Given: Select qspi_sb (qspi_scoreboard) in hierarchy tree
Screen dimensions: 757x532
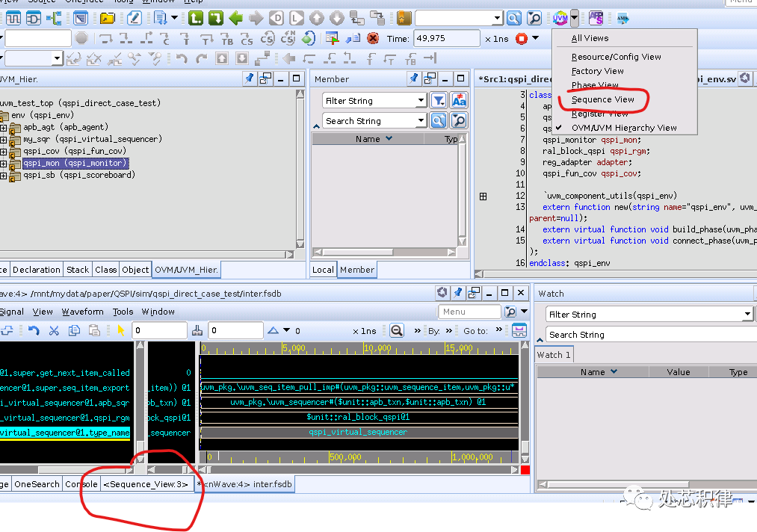Looking at the screenshot, I should tap(78, 175).
